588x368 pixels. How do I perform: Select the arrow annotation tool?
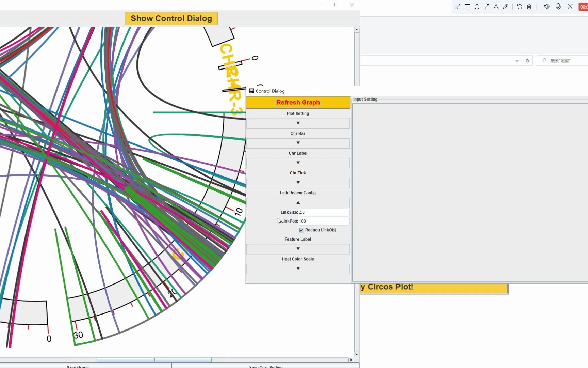(x=487, y=7)
